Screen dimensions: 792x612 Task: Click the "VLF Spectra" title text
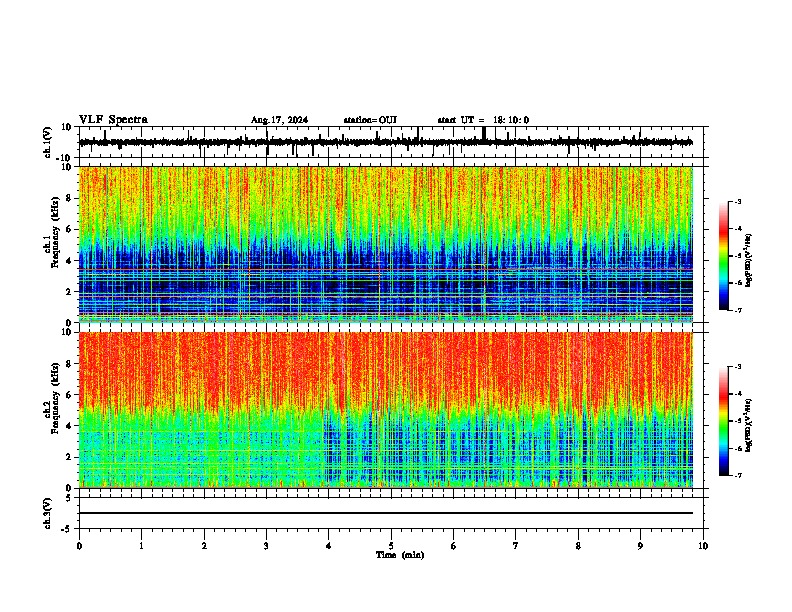click(x=113, y=120)
